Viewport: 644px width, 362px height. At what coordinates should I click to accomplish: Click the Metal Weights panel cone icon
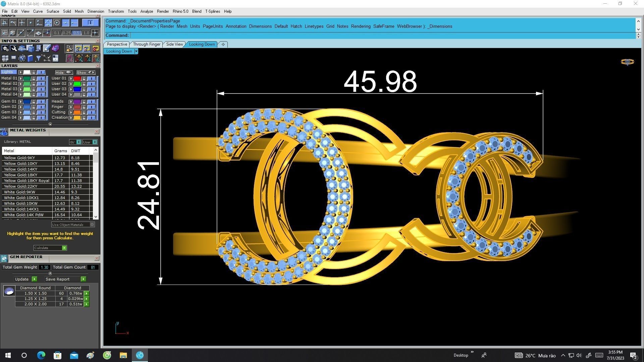(x=4, y=132)
